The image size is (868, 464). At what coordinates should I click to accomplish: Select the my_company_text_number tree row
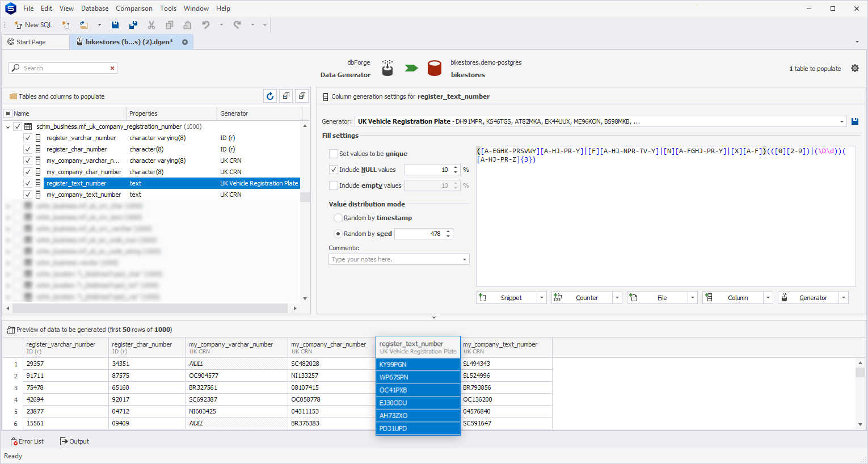tap(171, 195)
